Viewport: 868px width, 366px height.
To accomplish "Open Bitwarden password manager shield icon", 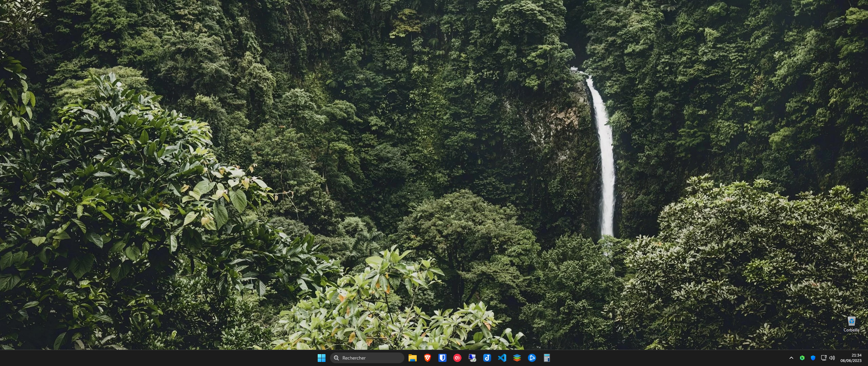I will point(442,358).
